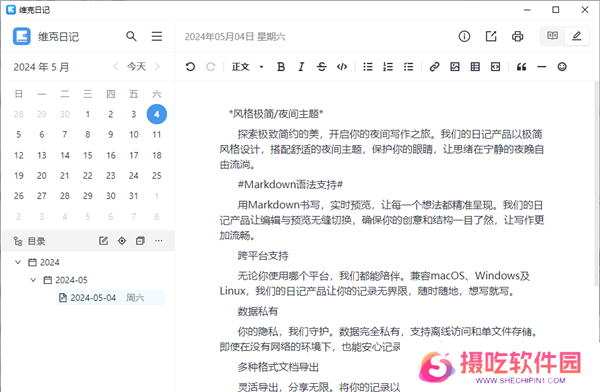Click the 多种格式文档导出 heading

click(278, 367)
